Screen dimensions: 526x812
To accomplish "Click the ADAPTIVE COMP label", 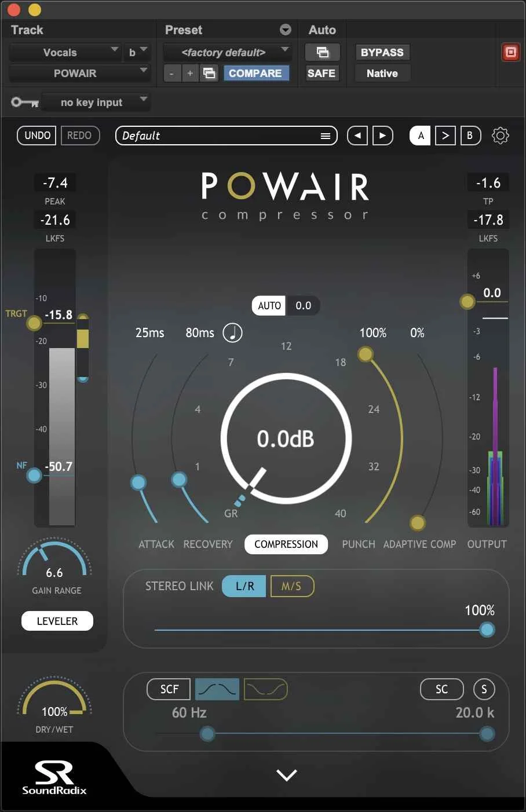I will (x=420, y=544).
